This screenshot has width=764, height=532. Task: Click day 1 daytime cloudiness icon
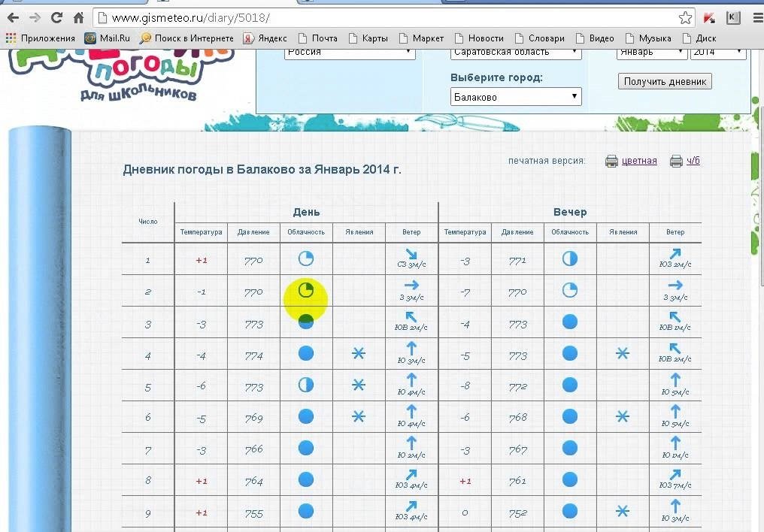(x=306, y=258)
